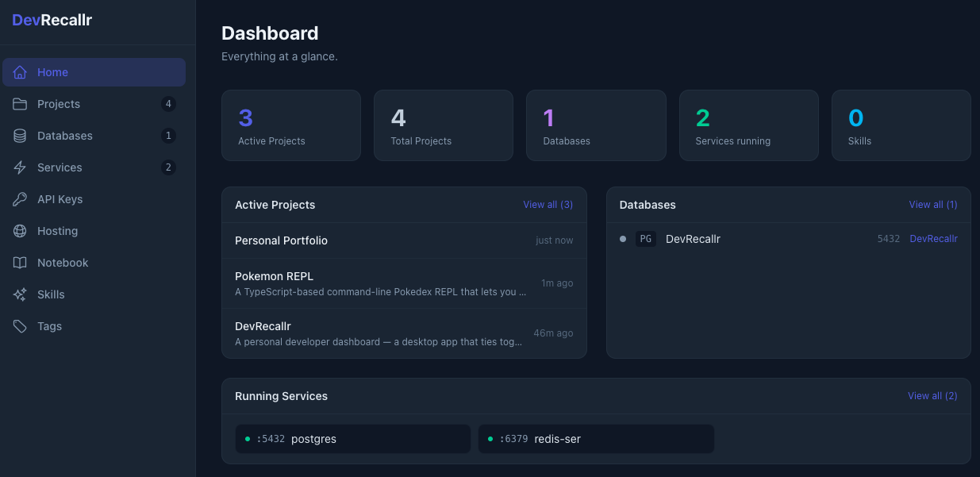Select the Home icon in the sidebar

[x=18, y=72]
